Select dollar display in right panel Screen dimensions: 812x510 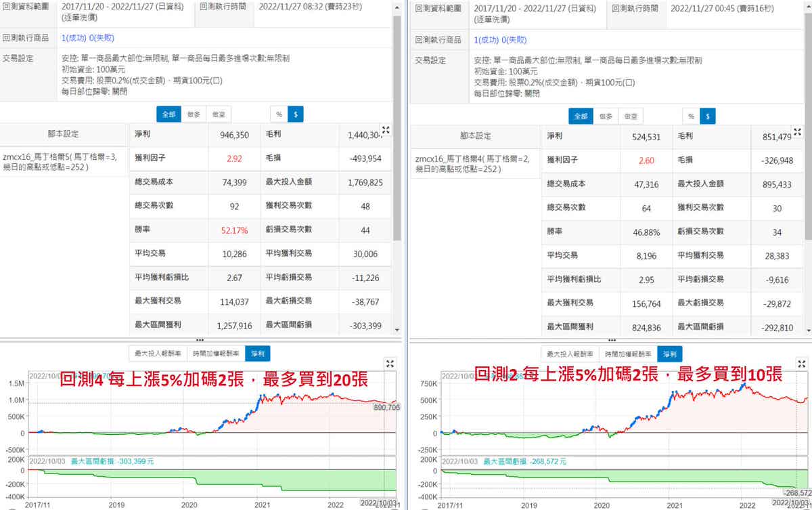708,116
